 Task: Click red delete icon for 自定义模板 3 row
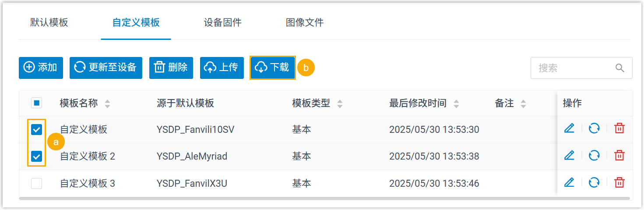click(x=619, y=182)
